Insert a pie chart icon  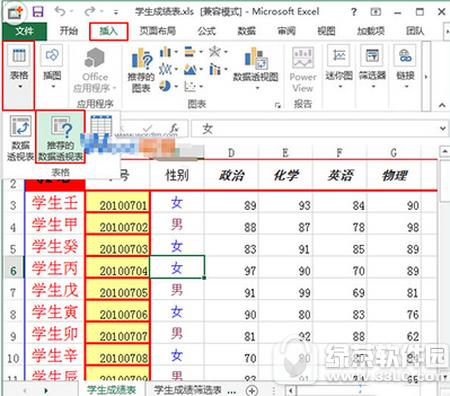click(x=165, y=86)
